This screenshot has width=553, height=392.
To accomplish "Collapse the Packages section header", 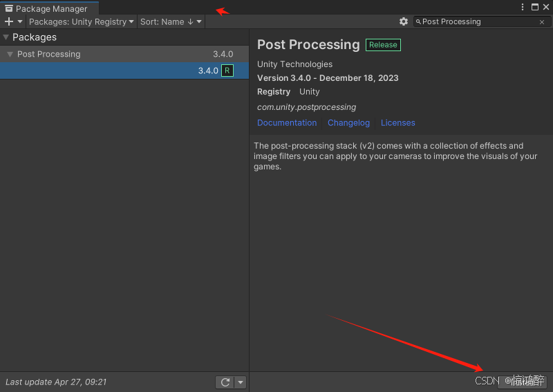I will coord(6,37).
